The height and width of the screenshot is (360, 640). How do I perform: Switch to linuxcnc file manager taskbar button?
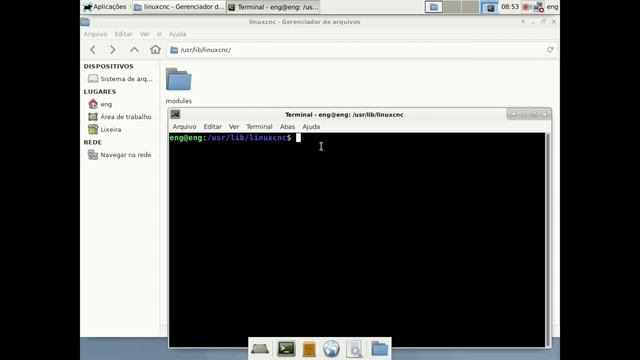(x=179, y=7)
